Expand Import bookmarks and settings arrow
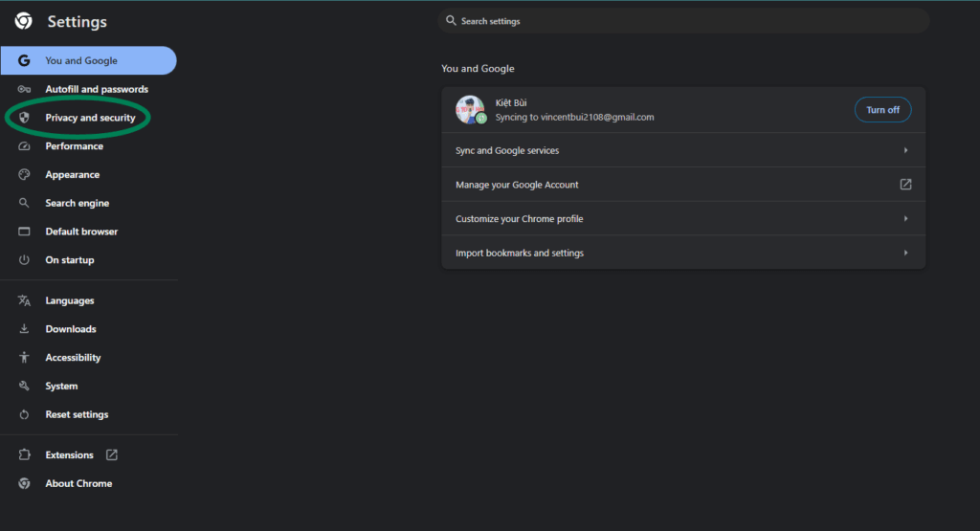980x531 pixels. pos(905,253)
